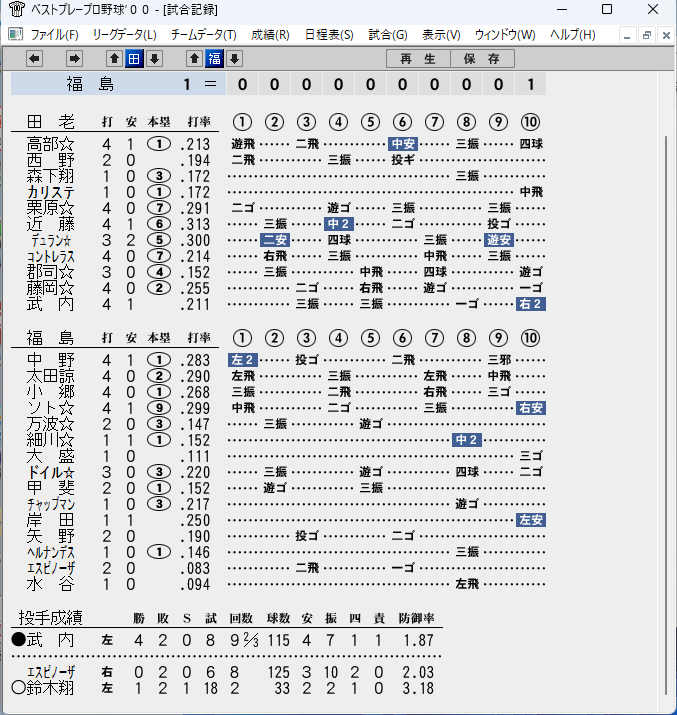
Task: Click batter name 万波☆
Action: tap(51, 424)
